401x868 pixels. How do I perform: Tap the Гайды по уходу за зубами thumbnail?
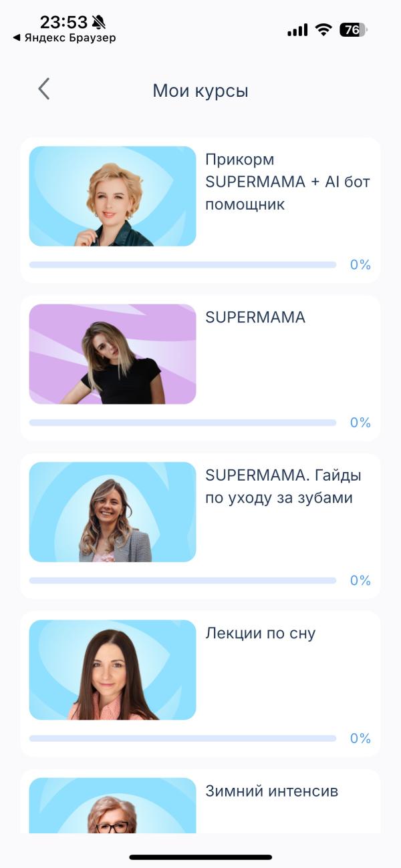tap(112, 512)
